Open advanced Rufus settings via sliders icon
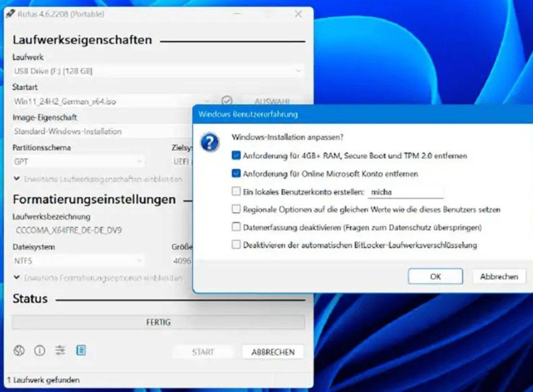Viewport: 533px width, 392px height. point(60,351)
